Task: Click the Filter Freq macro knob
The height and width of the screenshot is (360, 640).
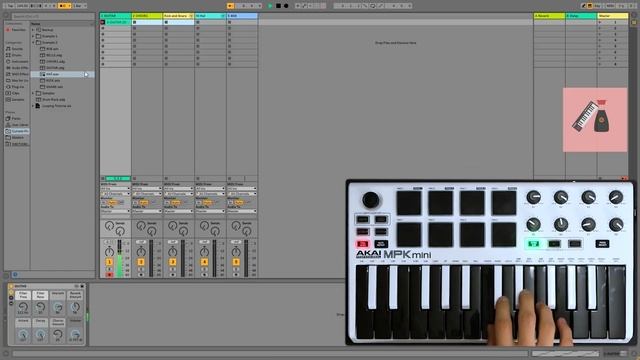Action: click(23, 306)
